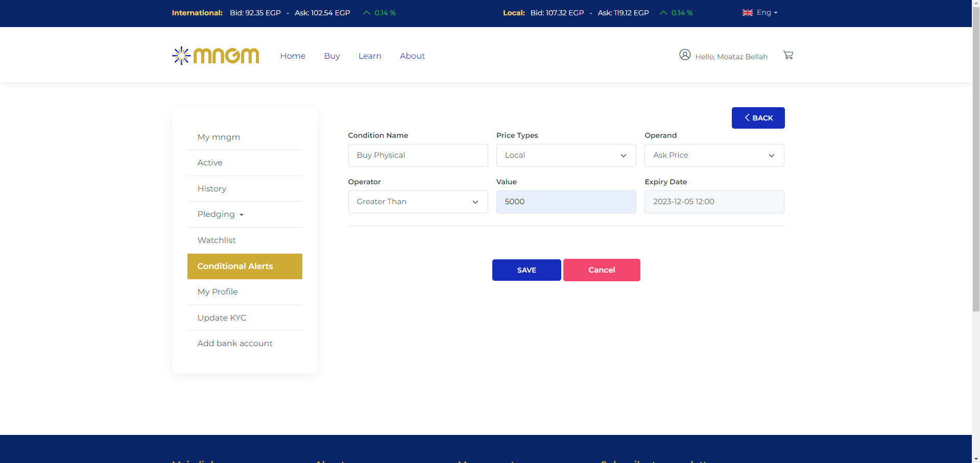Expand the Operator Greater Than dropdown
The height and width of the screenshot is (463, 980).
point(418,202)
